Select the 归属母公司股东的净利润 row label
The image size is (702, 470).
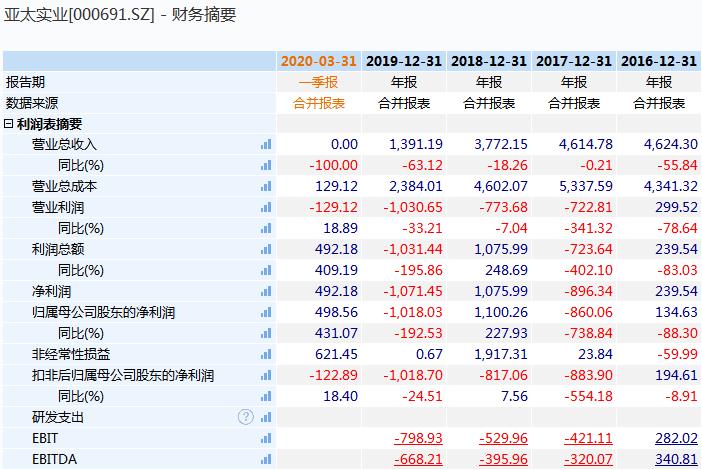click(103, 312)
